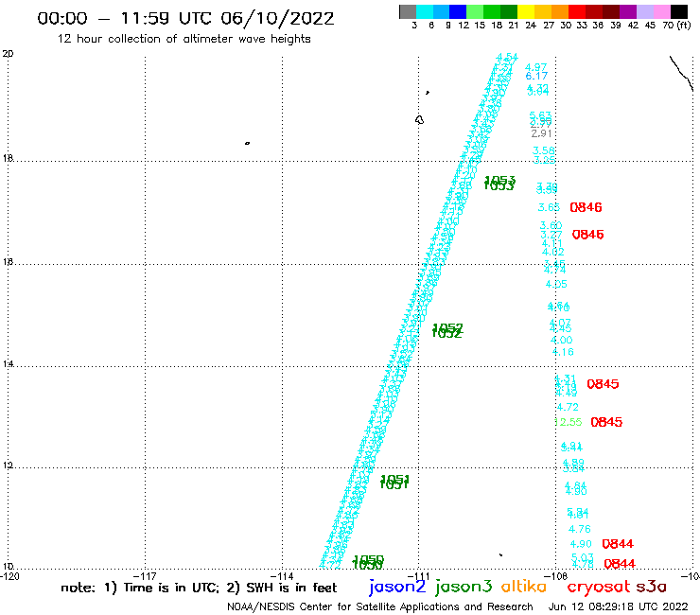Click the green wave height value '12.55'
This screenshot has height=615, width=700.
pos(569,422)
